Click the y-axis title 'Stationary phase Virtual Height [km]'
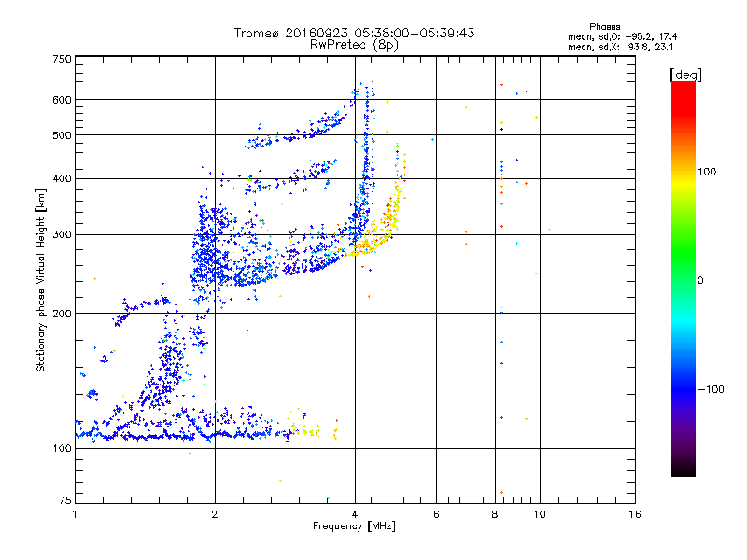Image resolution: width=747 pixels, height=560 pixels. pos(41,281)
